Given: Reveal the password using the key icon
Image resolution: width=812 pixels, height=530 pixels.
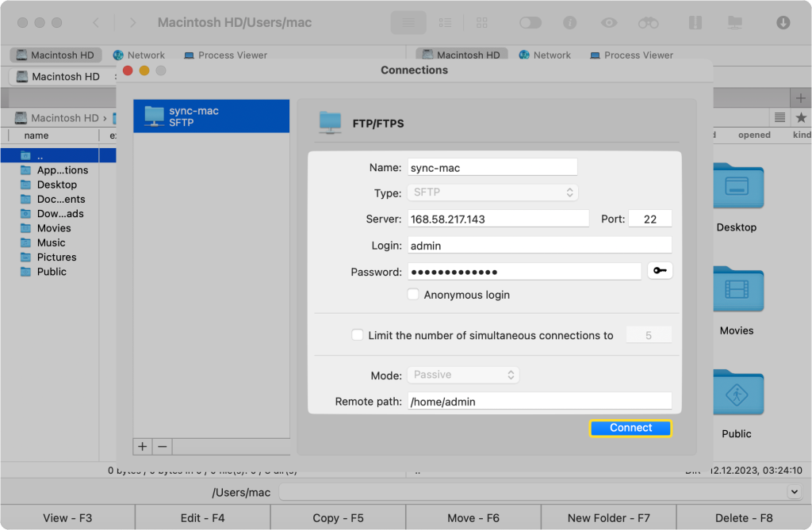Looking at the screenshot, I should pyautogui.click(x=659, y=270).
